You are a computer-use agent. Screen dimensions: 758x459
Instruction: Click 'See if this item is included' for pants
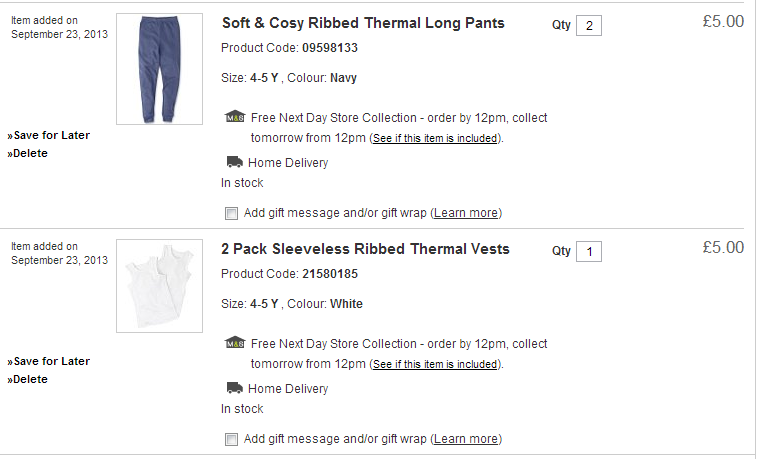coord(434,139)
